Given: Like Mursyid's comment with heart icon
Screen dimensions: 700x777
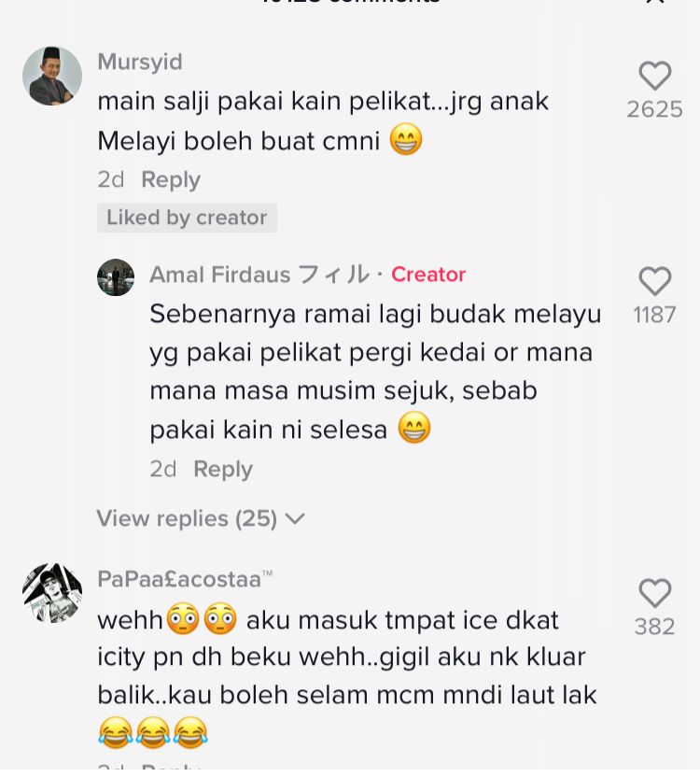Looking at the screenshot, I should pos(655,76).
